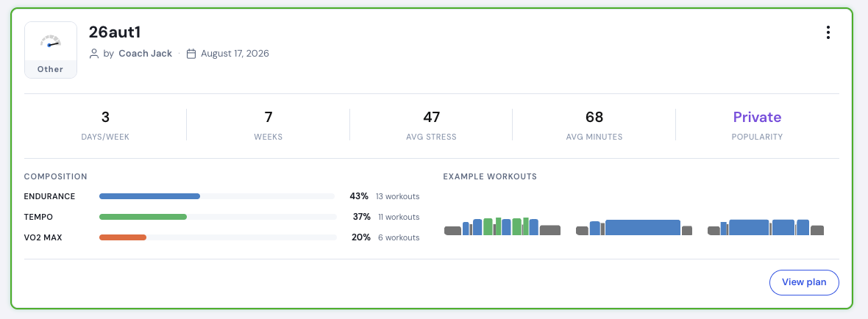Click the 7 Weeks stat
Screen dimensions: 868x319
[x=268, y=126]
